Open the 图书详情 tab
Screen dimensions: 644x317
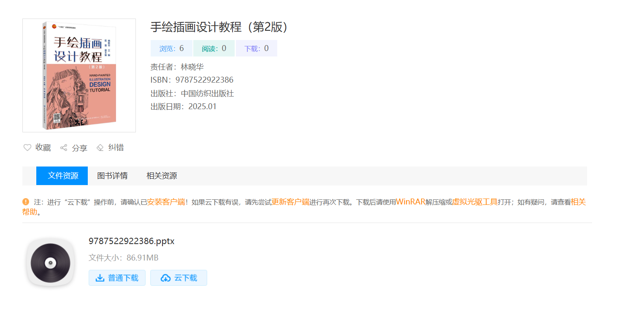[112, 176]
